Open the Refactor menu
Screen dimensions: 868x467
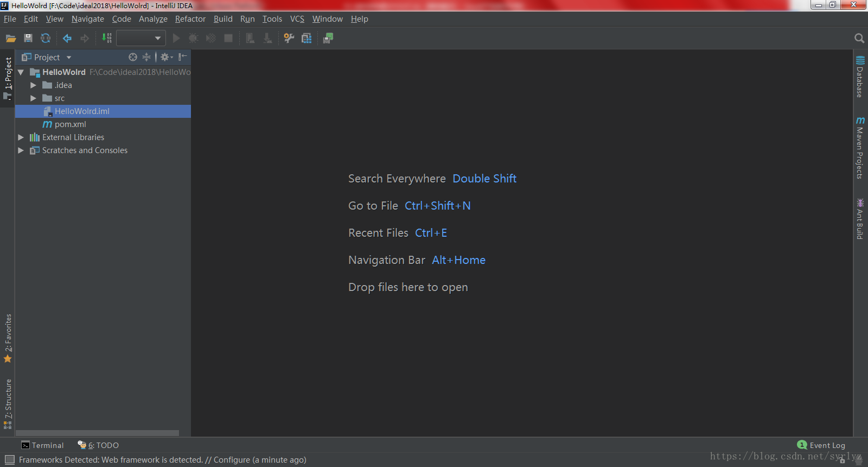click(190, 19)
